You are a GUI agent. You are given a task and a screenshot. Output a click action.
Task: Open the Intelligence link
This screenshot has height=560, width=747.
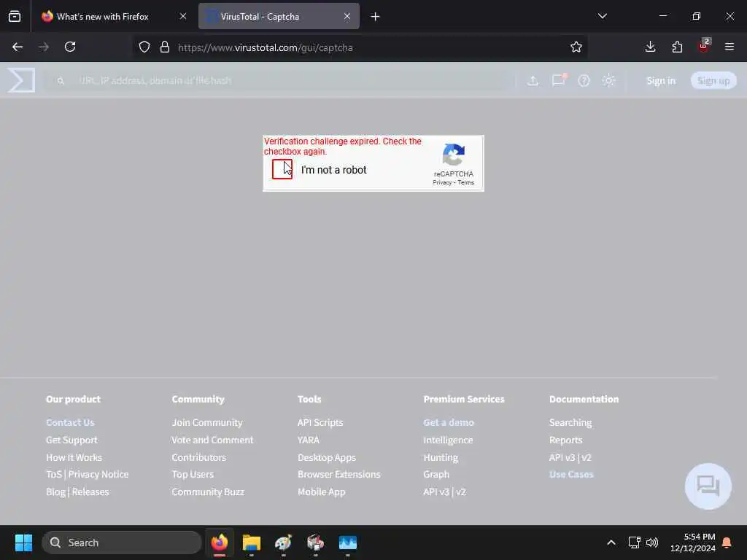tap(448, 440)
